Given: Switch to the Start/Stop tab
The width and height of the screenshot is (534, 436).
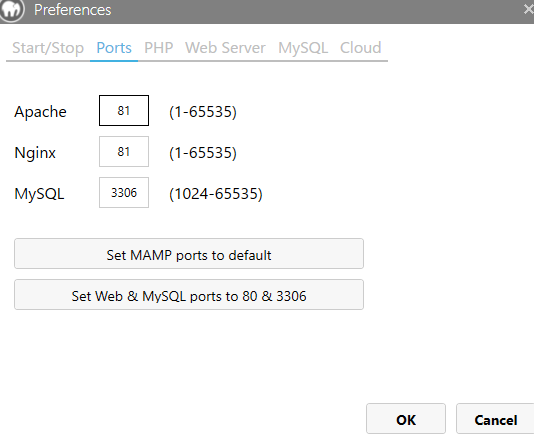Looking at the screenshot, I should pyautogui.click(x=48, y=48).
